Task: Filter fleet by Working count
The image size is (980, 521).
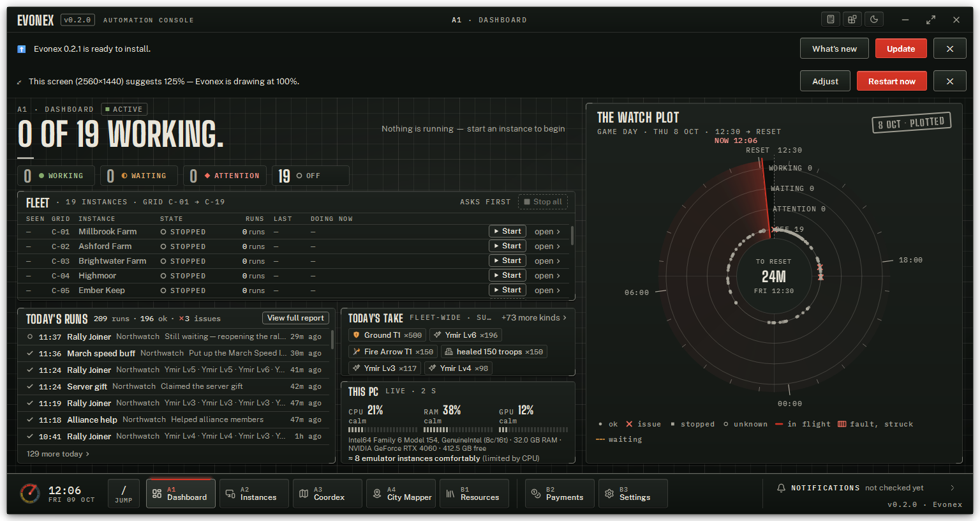Action: point(56,176)
